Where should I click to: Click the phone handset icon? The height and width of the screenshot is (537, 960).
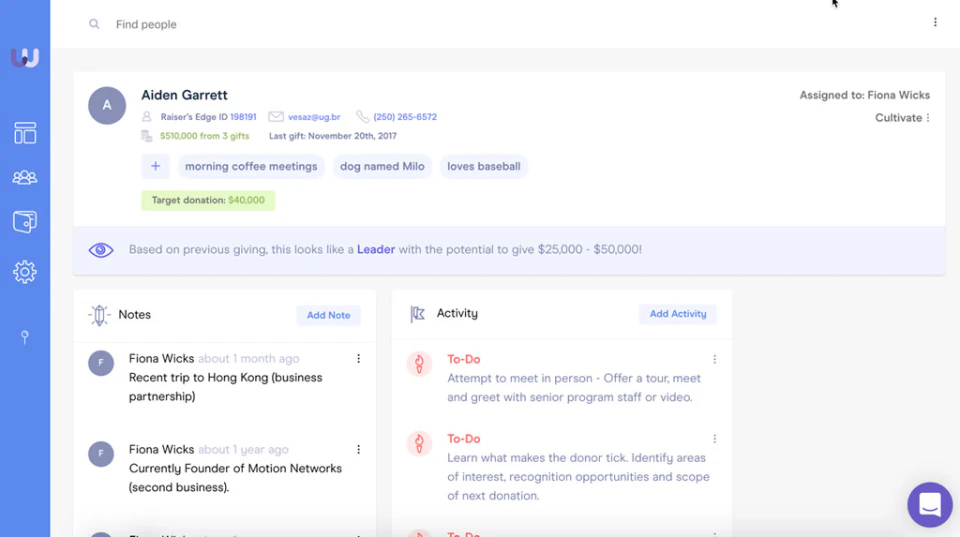point(362,116)
